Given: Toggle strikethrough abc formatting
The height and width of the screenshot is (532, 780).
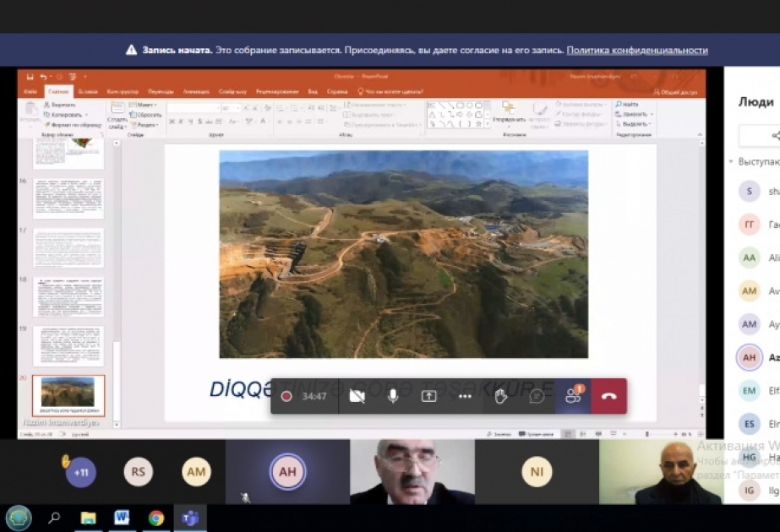Looking at the screenshot, I should pos(210,122).
